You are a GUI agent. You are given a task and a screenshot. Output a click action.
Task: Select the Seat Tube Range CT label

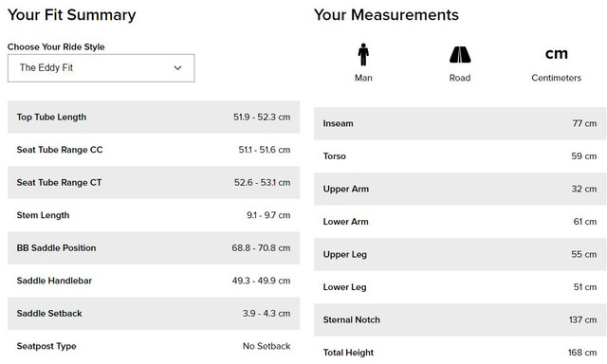59,183
